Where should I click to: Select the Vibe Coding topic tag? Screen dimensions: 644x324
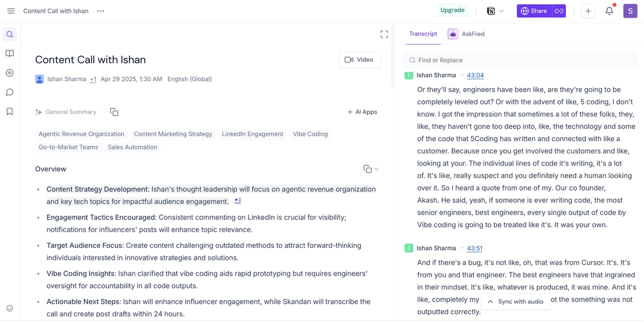click(x=310, y=134)
